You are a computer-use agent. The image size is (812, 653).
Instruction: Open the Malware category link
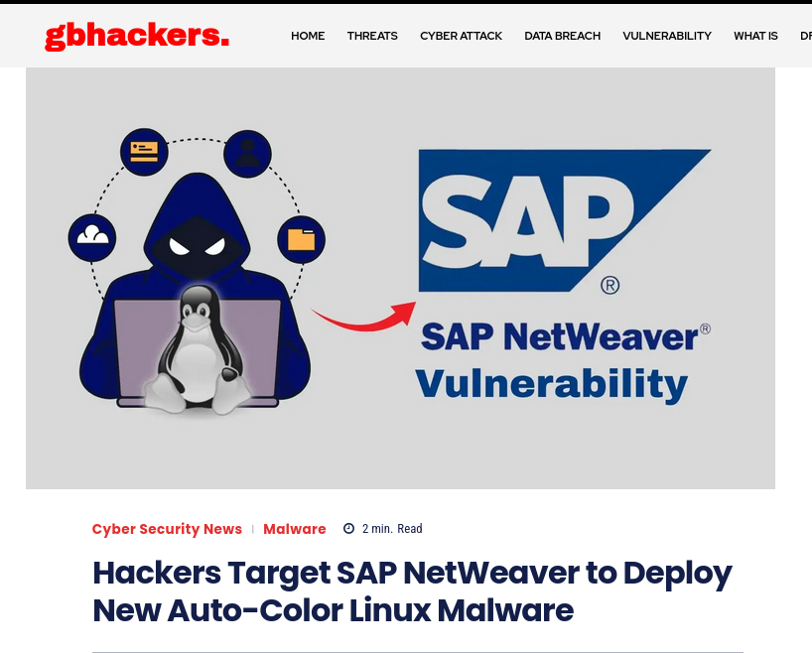pyautogui.click(x=295, y=529)
